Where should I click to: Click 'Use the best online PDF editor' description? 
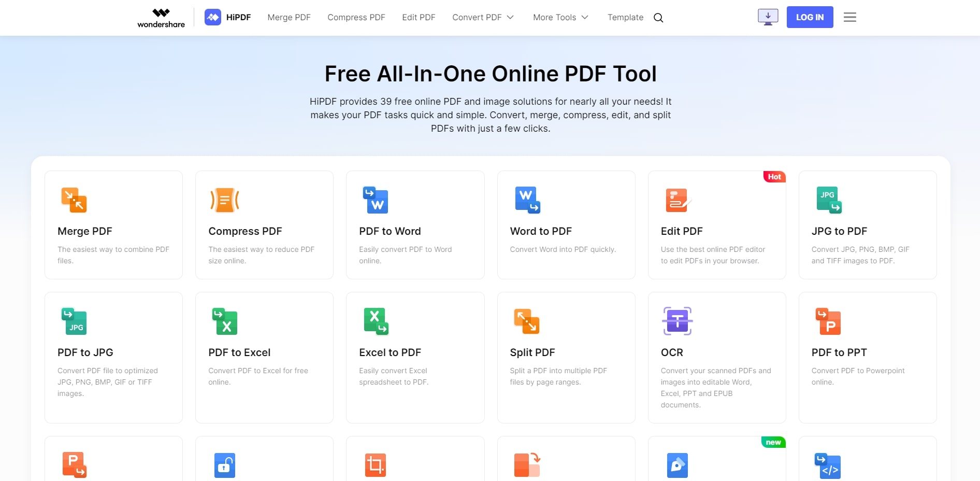[713, 255]
